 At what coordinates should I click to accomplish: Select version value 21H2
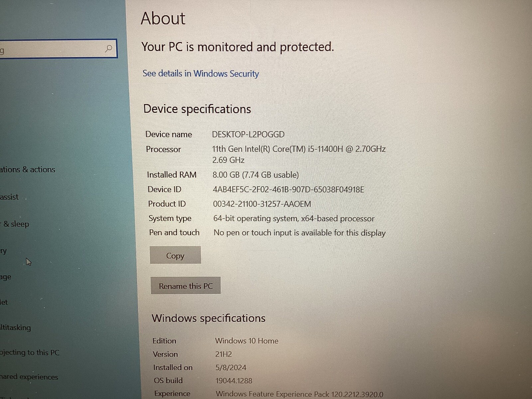click(x=223, y=354)
